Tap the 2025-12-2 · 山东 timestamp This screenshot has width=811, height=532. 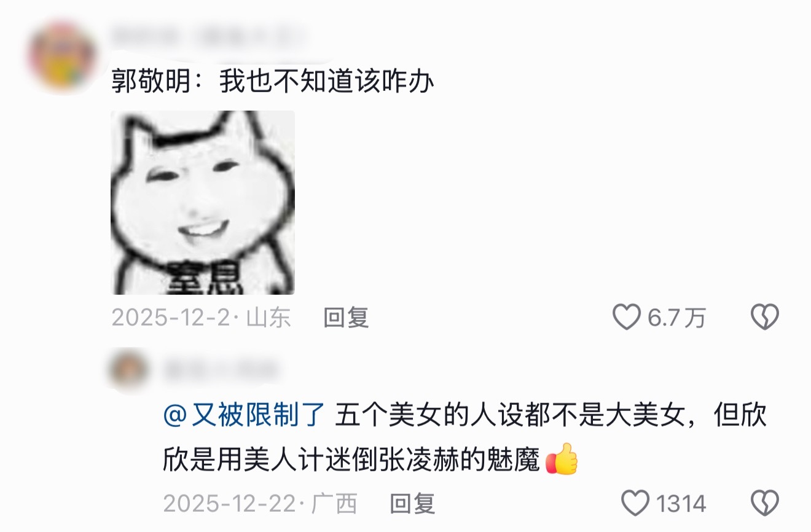[201, 318]
